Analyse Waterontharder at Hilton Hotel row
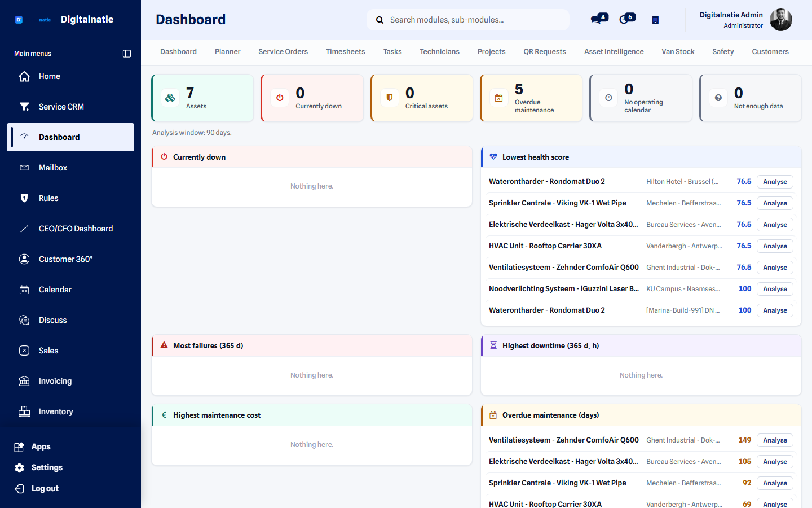 pyautogui.click(x=775, y=182)
